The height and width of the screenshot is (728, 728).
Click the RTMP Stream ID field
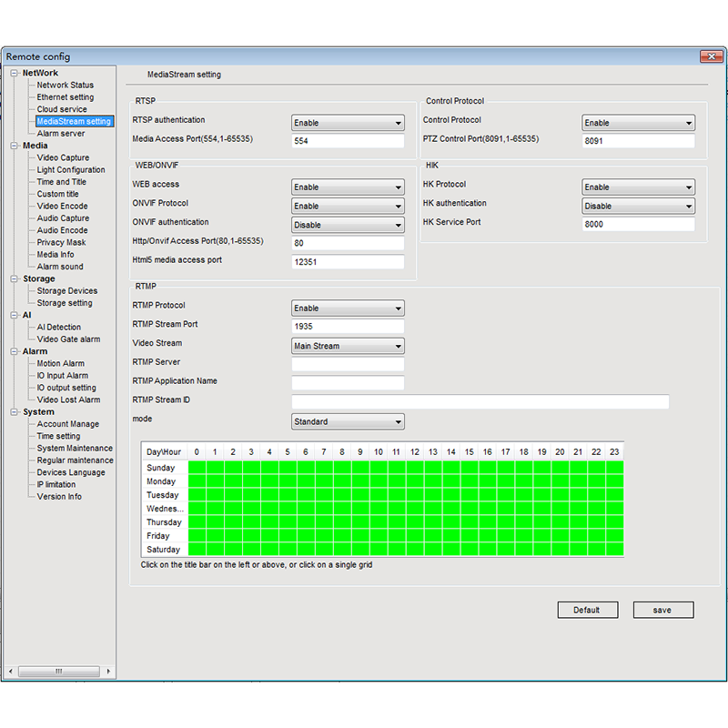(x=480, y=401)
